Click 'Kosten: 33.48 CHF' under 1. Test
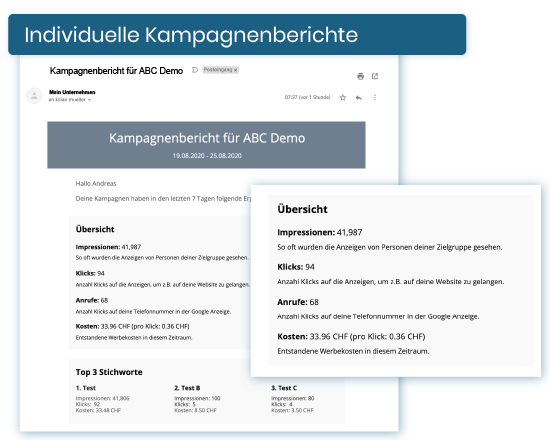The height and width of the screenshot is (440, 550). (x=98, y=410)
